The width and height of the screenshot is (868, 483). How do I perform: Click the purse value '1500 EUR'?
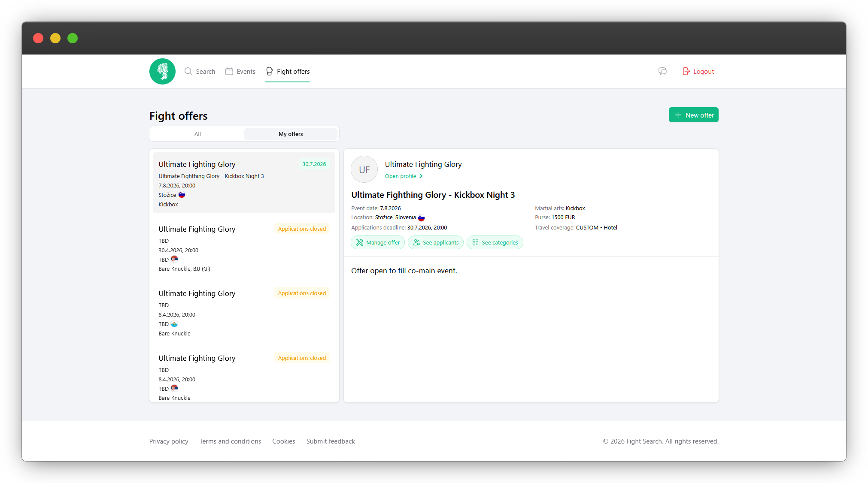[563, 217]
